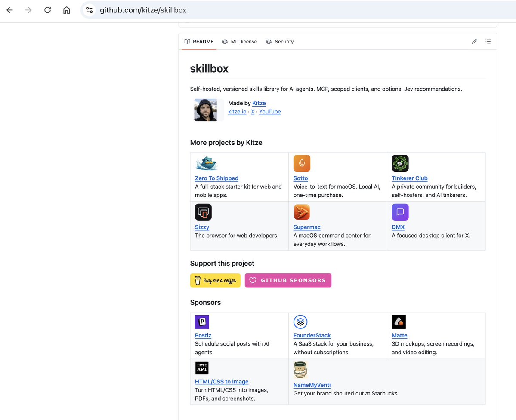Click the Supermac orange app icon
Image resolution: width=516 pixels, height=420 pixels.
point(302,212)
